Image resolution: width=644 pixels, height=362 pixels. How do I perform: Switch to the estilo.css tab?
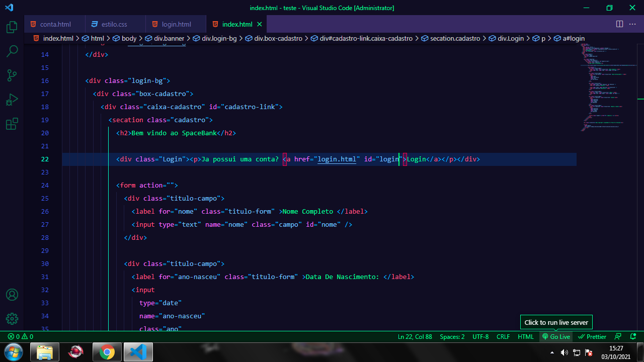(115, 24)
